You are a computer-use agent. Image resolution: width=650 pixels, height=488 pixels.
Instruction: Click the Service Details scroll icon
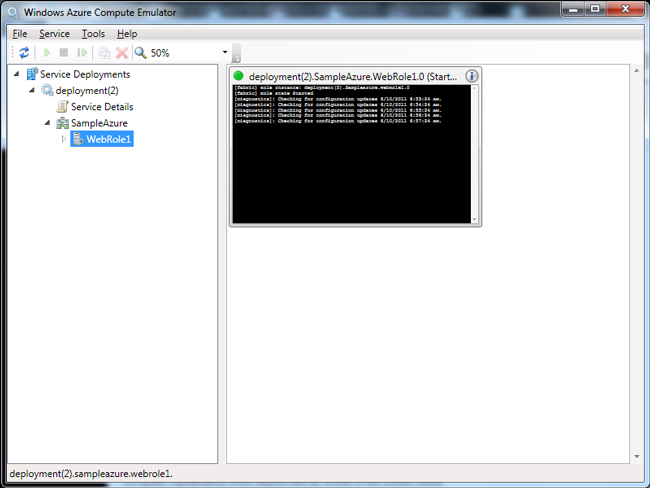click(63, 107)
